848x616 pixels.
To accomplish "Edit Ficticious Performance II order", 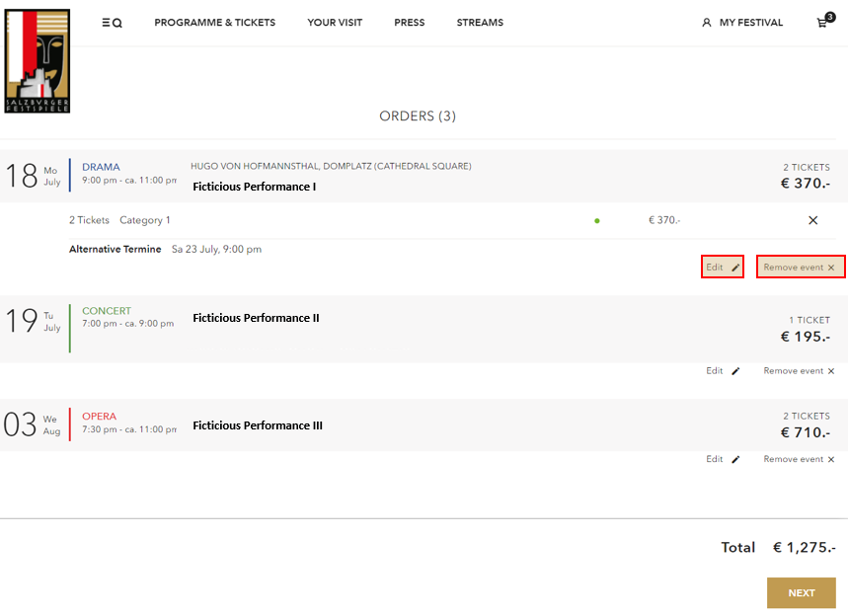I will click(723, 371).
